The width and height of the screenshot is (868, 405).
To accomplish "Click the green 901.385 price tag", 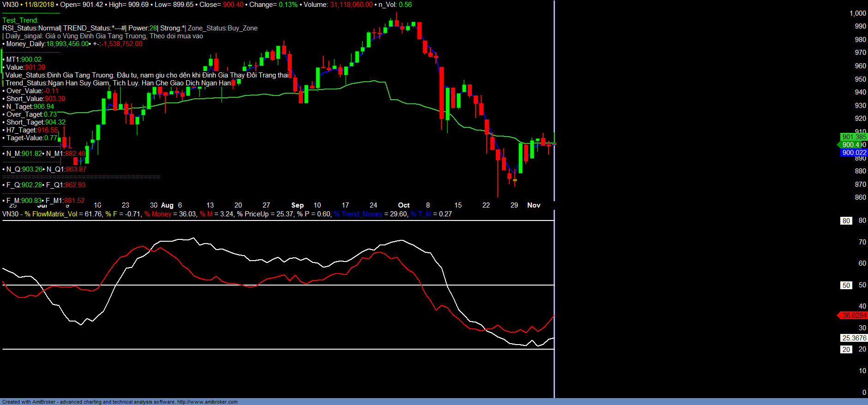I will click(854, 137).
